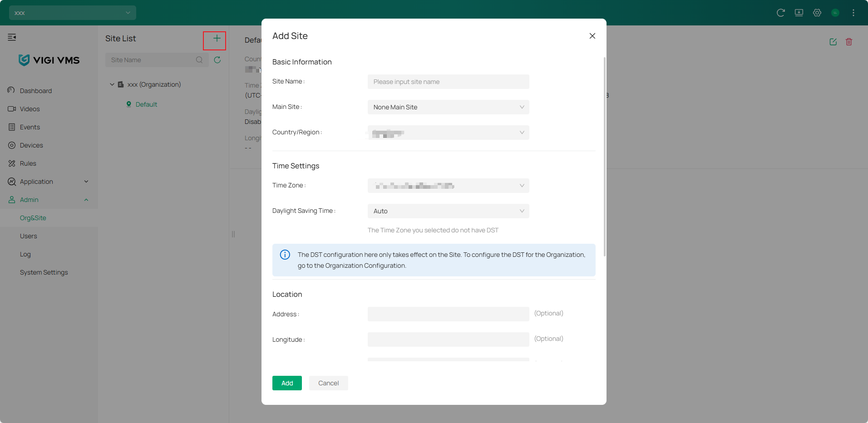Click the Add button
Screen dimensions: 868x423
click(287, 383)
